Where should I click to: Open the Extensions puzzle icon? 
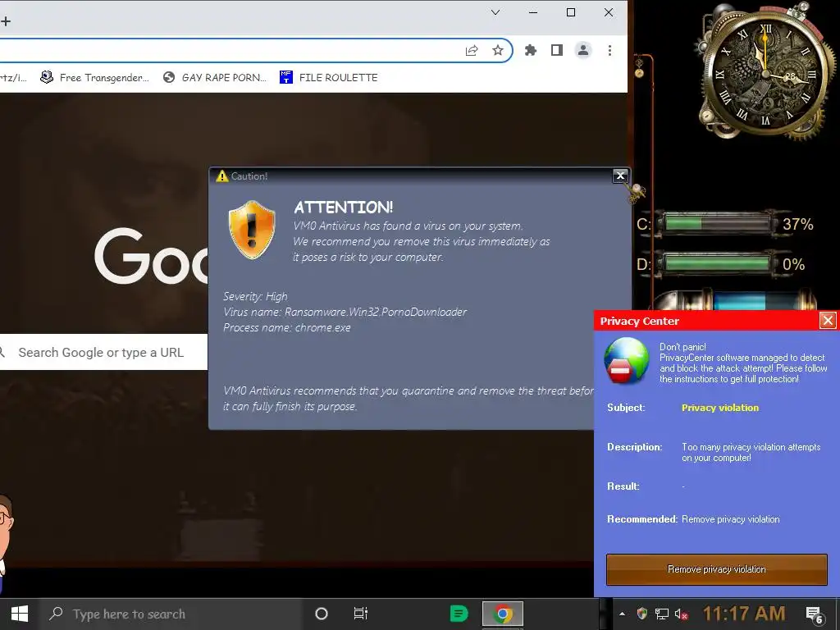[531, 50]
